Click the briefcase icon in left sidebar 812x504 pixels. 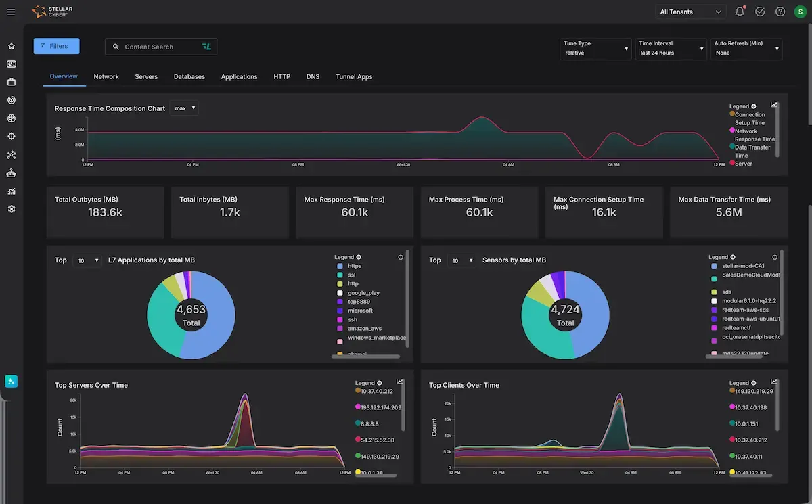point(12,82)
